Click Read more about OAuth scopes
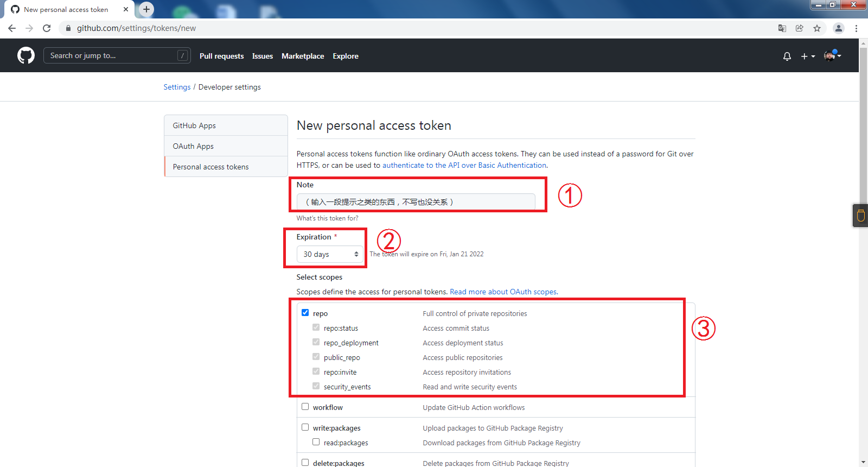The image size is (868, 467). (x=503, y=292)
